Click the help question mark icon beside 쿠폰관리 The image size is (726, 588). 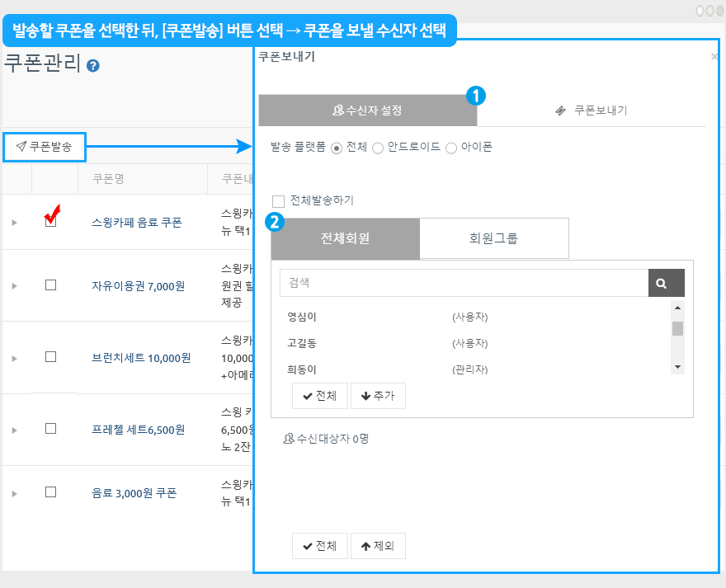(93, 66)
